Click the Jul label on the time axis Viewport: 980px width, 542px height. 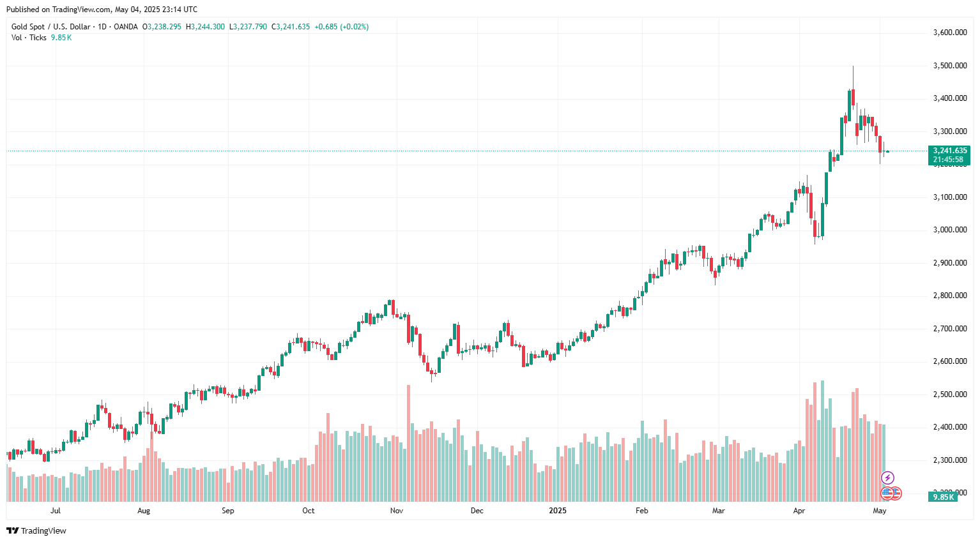pos(56,511)
